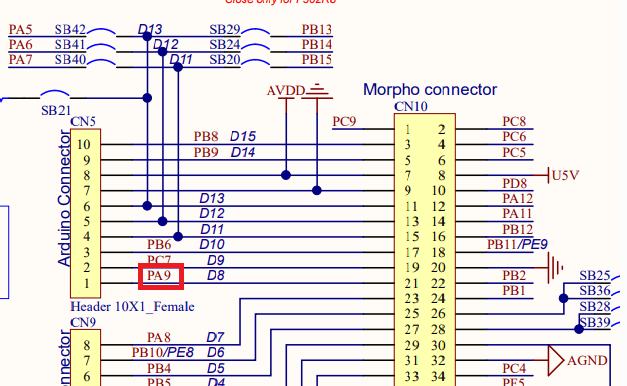Click the PB14 net label
The image size is (627, 386).
point(317,44)
